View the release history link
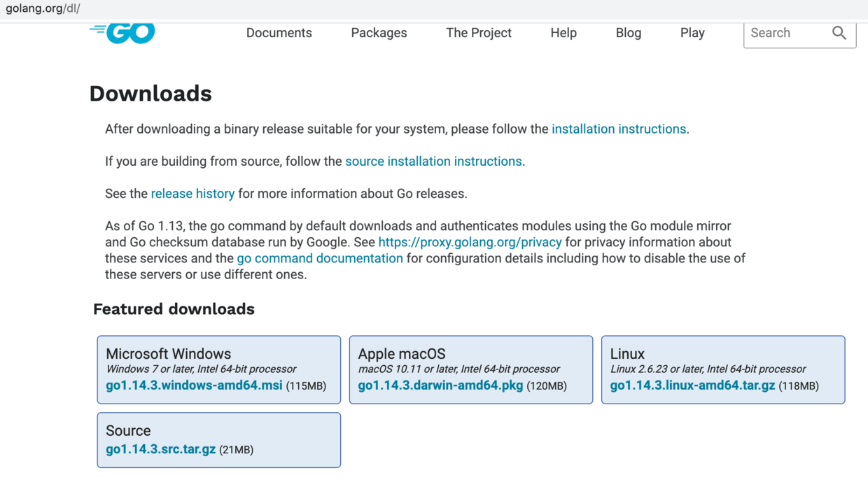This screenshot has height=489, width=868. click(x=192, y=194)
